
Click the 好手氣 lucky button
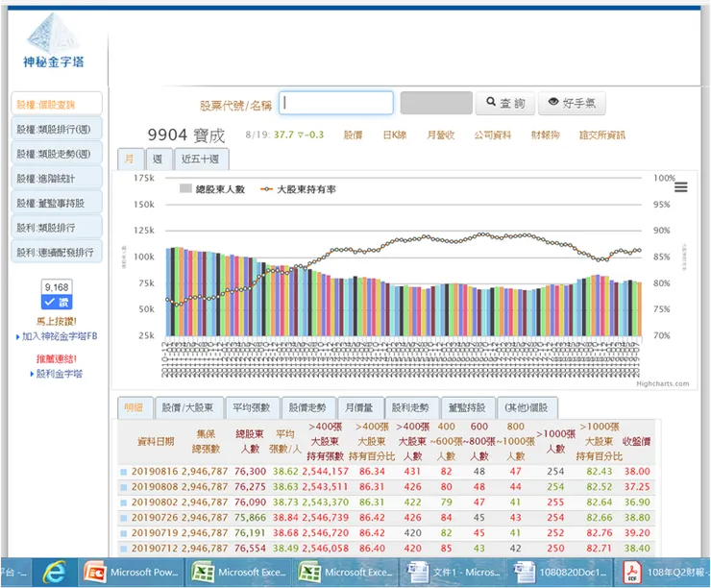tap(572, 104)
